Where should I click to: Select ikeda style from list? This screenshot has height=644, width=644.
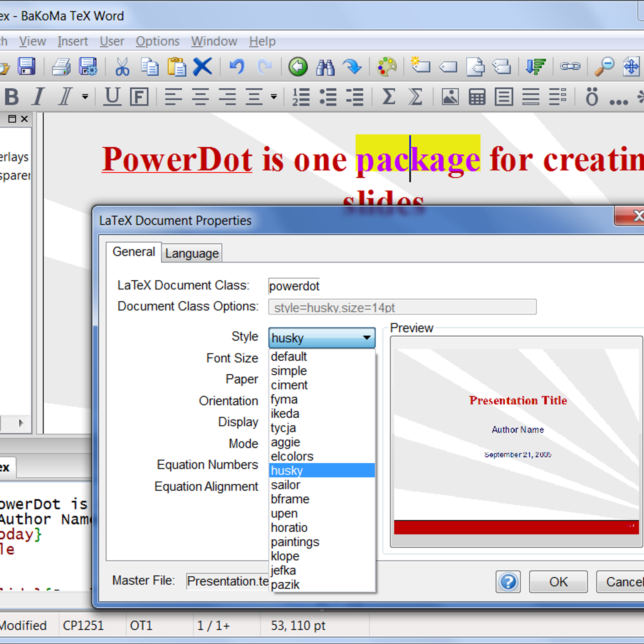click(322, 414)
